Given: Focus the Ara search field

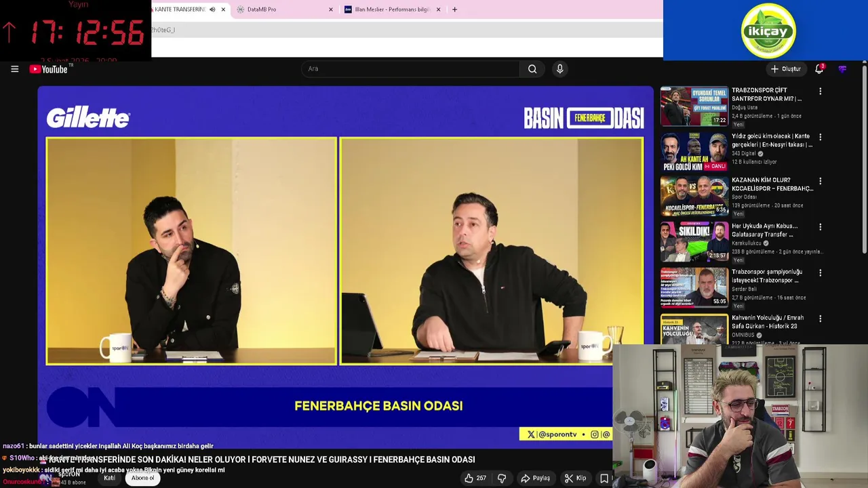Looking at the screenshot, I should click(410, 68).
